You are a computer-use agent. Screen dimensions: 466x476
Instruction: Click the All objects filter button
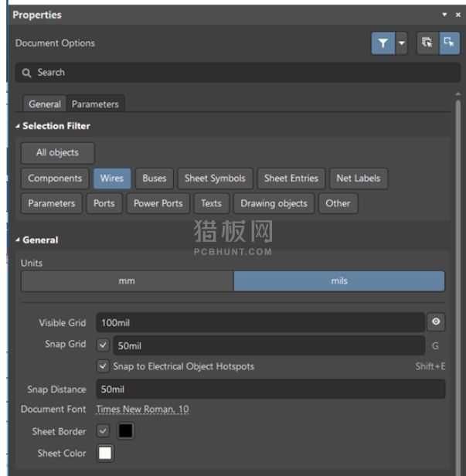[57, 153]
